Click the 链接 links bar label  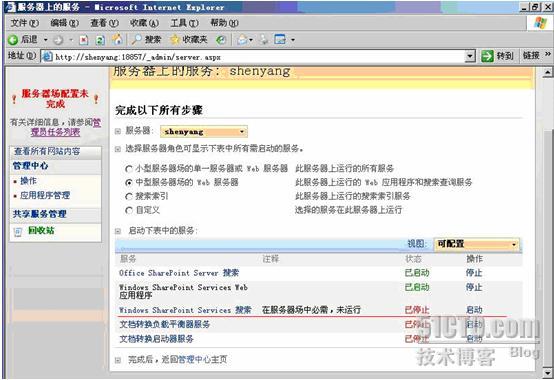pyautogui.click(x=531, y=55)
